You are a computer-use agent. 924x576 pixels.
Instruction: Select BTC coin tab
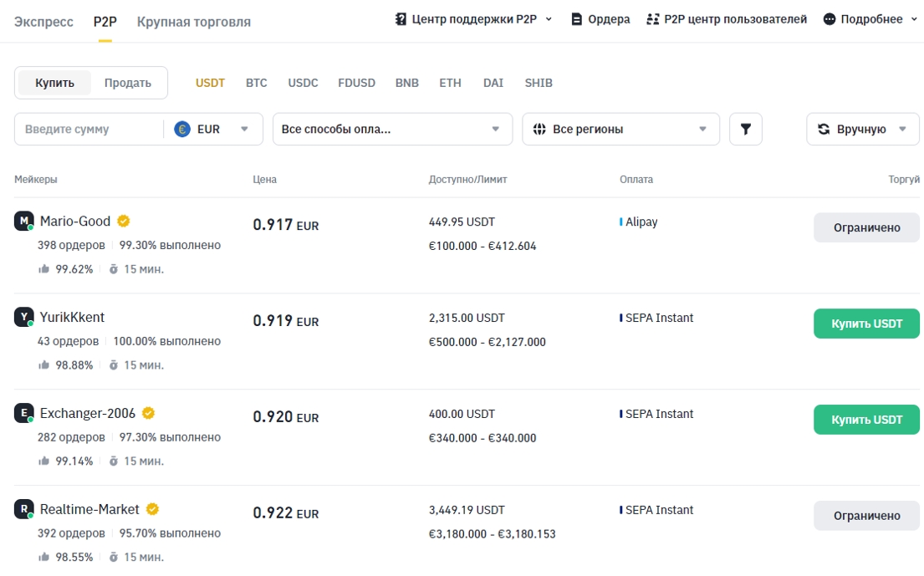[257, 83]
